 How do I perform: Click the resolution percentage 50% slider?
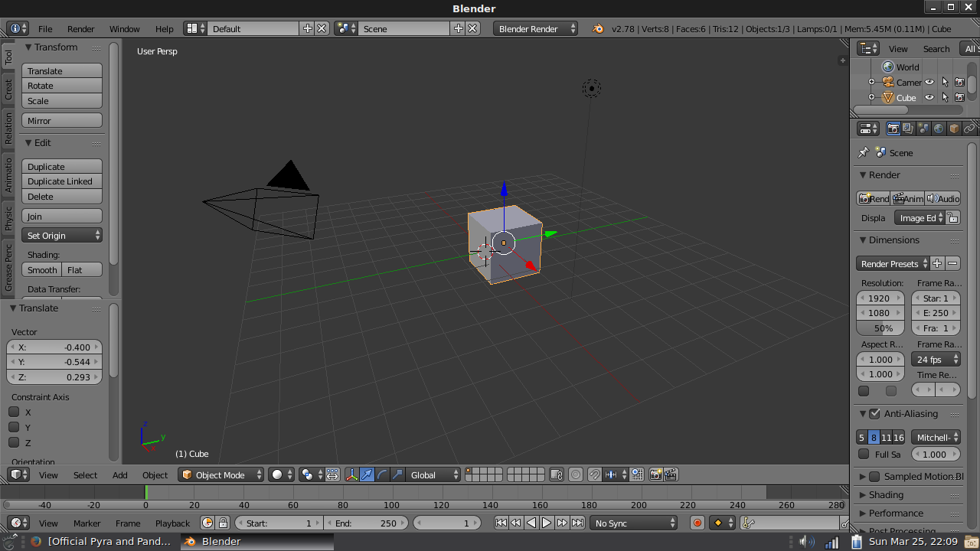pos(880,328)
